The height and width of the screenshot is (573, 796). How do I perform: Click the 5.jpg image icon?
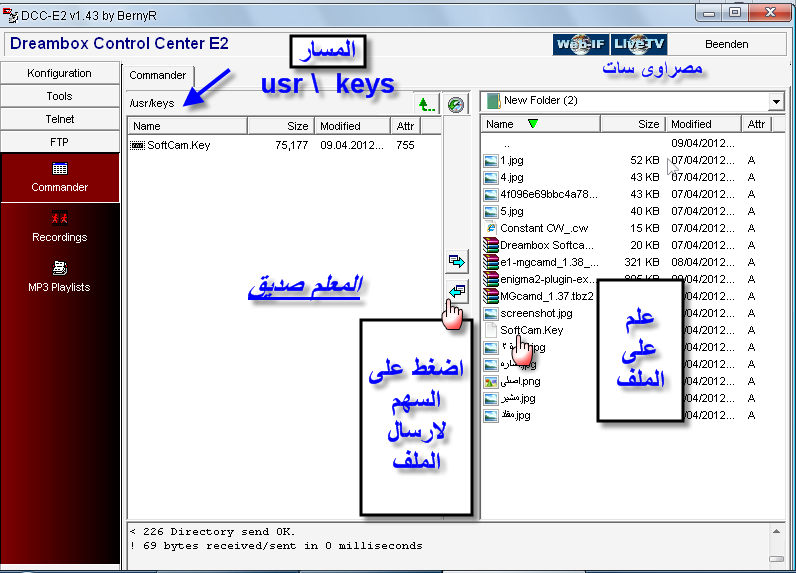[x=490, y=212]
